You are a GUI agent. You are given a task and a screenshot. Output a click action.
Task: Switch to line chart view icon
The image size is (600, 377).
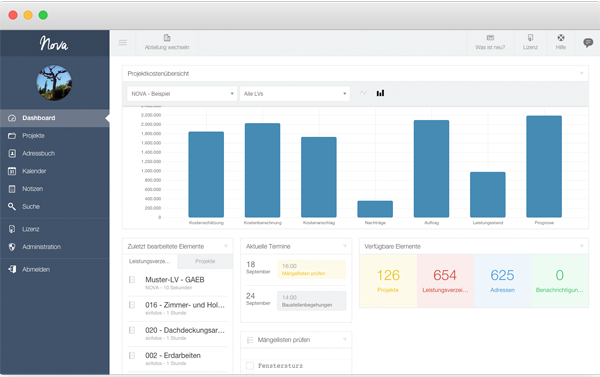coord(363,93)
